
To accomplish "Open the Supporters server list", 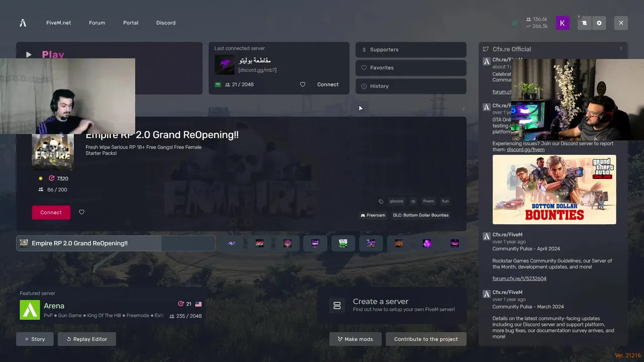I will tap(411, 50).
